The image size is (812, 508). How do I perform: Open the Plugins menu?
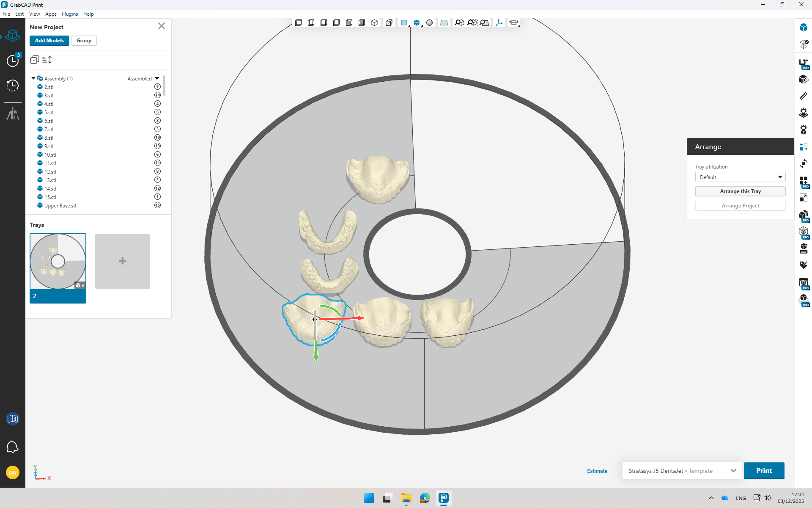tap(70, 14)
